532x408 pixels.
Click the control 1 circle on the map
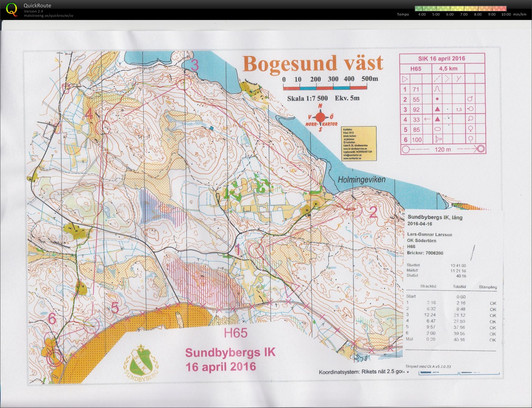click(x=256, y=250)
